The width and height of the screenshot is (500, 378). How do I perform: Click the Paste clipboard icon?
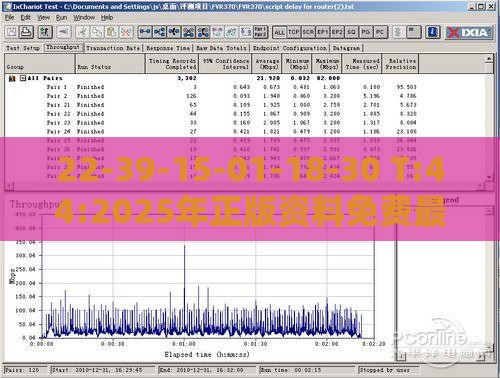point(112,32)
